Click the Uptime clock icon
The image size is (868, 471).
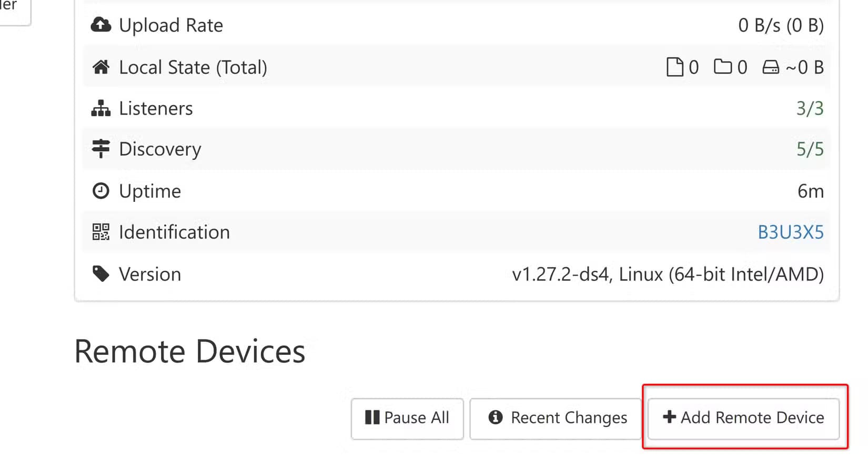coord(101,191)
